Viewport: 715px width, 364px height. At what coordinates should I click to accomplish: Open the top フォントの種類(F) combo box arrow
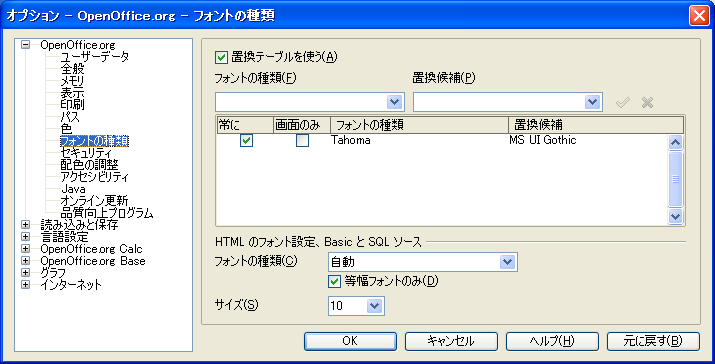pyautogui.click(x=394, y=102)
